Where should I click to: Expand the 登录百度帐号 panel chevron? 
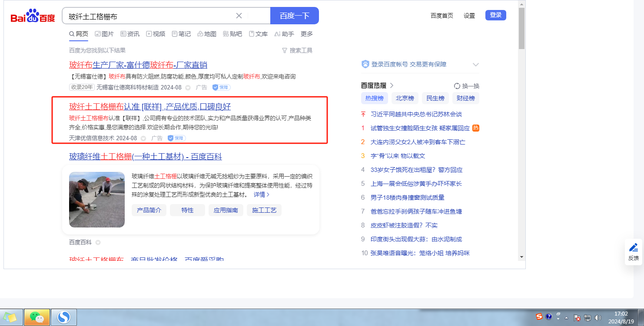[476, 65]
